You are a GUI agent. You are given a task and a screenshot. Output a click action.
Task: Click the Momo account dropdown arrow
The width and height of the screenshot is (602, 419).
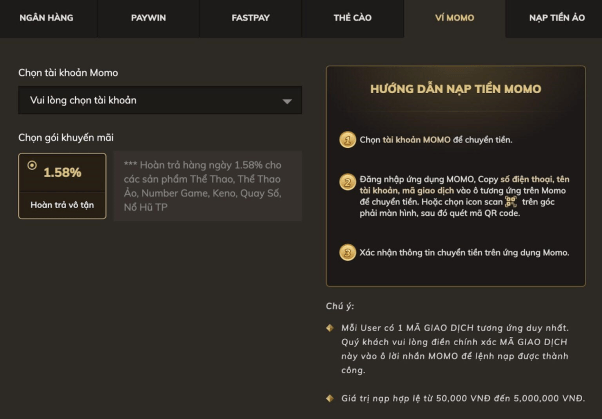(287, 101)
